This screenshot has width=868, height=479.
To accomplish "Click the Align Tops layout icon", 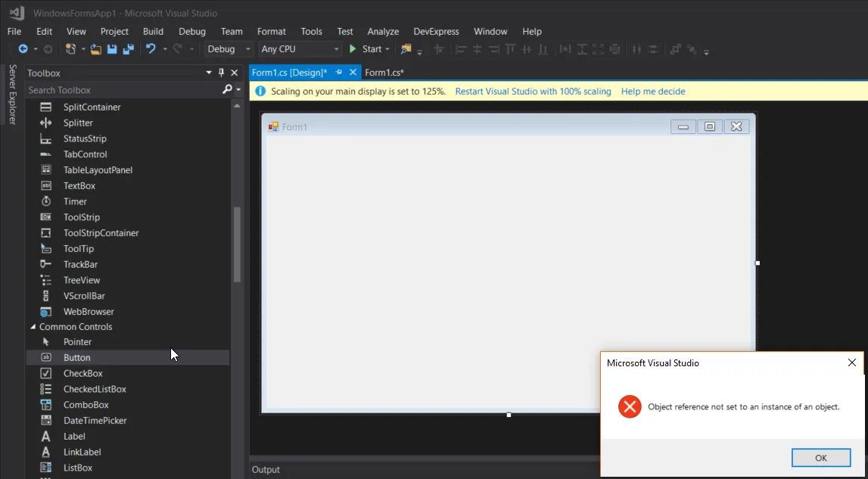I will point(510,49).
